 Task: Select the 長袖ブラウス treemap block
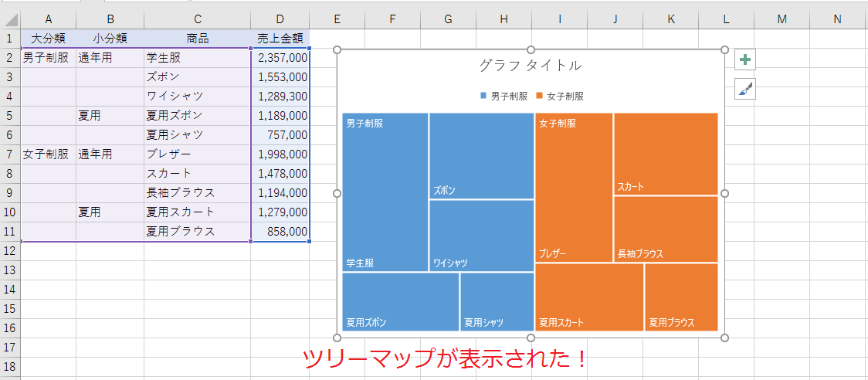point(666,229)
